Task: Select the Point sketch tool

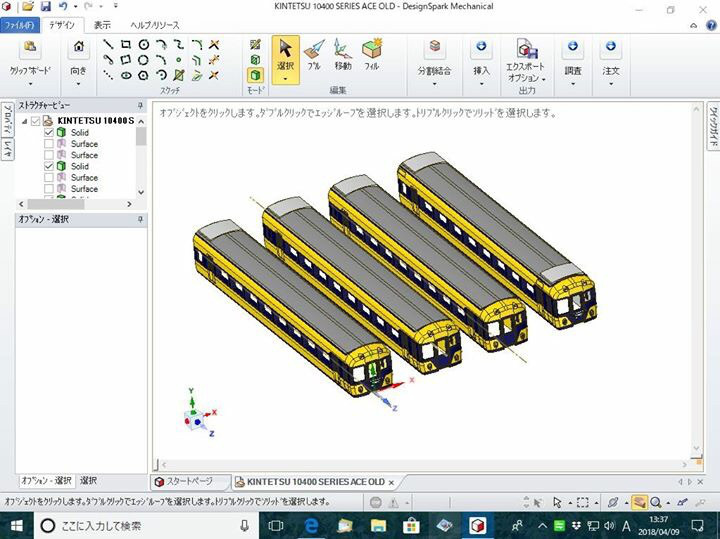Action: 179,60
